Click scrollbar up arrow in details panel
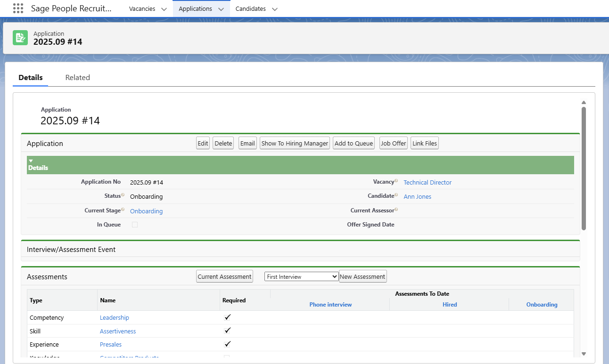 (584, 102)
